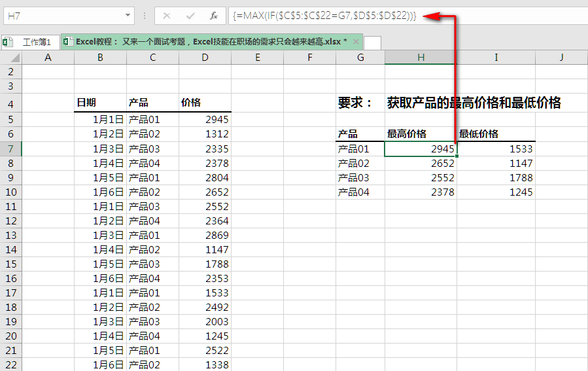Viewport: 588px width, 371px height.
Task: Select column H header
Action: (421, 58)
